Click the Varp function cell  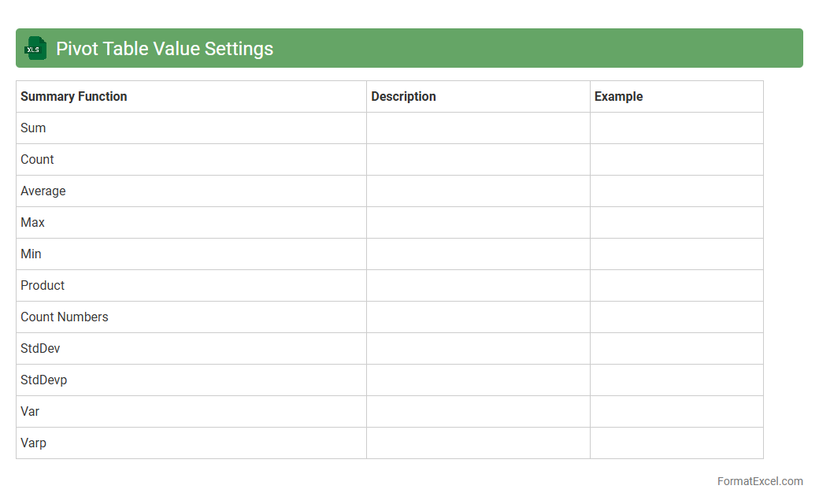34,443
